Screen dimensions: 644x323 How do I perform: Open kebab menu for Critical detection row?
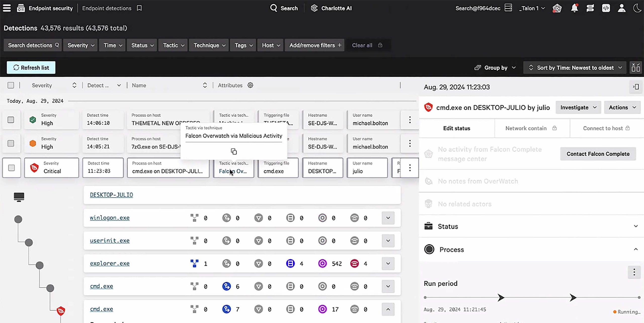click(410, 168)
